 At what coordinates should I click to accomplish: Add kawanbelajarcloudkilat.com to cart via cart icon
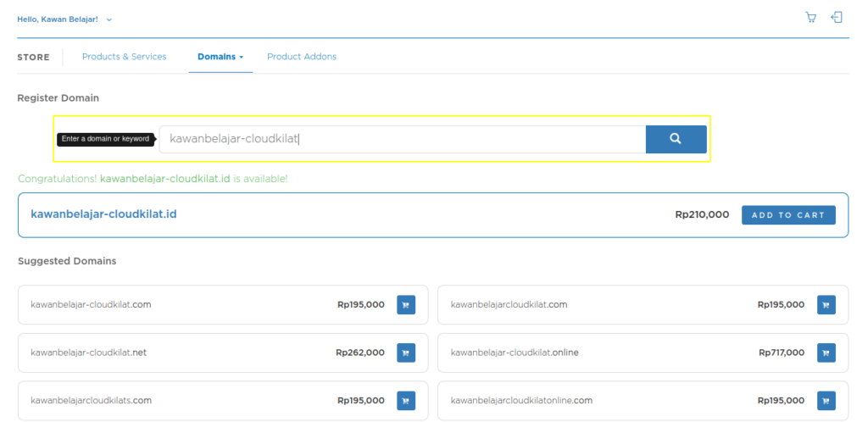(826, 305)
